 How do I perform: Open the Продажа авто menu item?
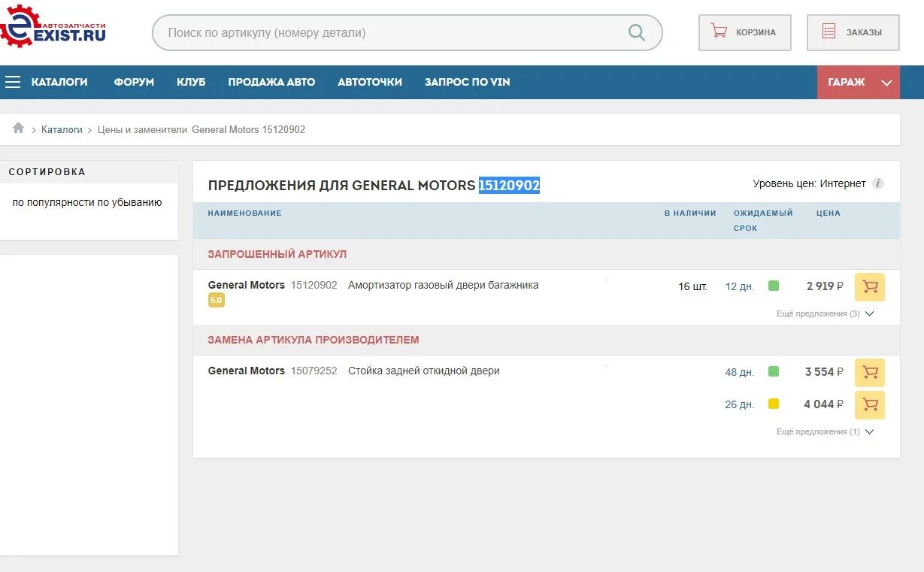point(271,82)
